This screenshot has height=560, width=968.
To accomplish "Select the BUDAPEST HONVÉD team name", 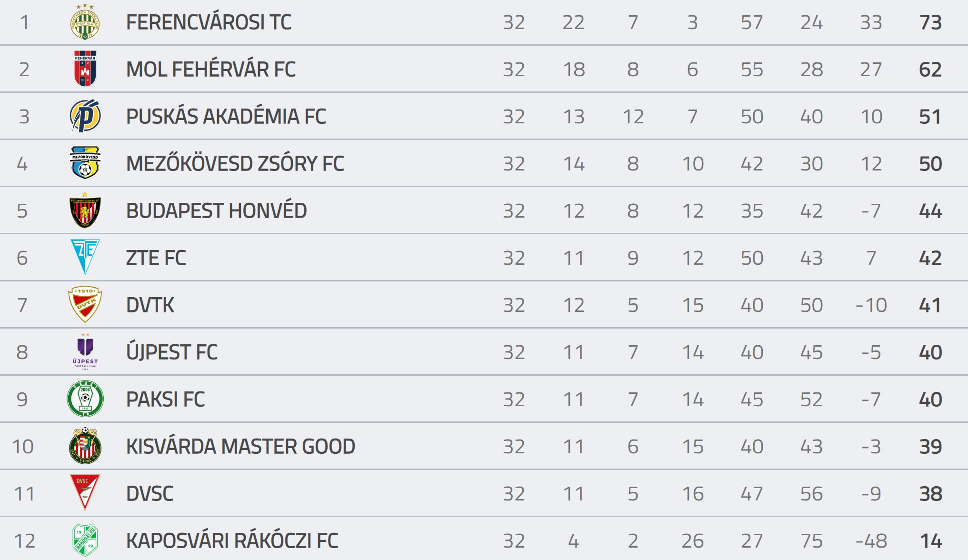I will [216, 211].
